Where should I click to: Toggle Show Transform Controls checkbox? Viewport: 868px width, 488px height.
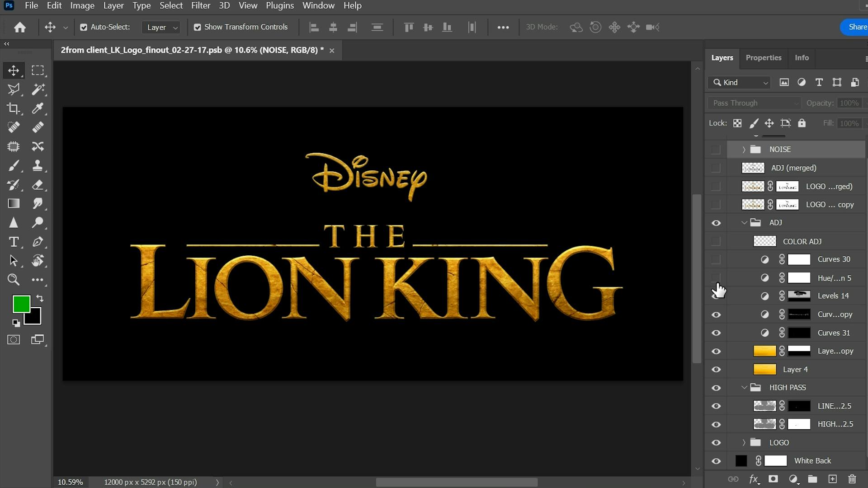(198, 27)
